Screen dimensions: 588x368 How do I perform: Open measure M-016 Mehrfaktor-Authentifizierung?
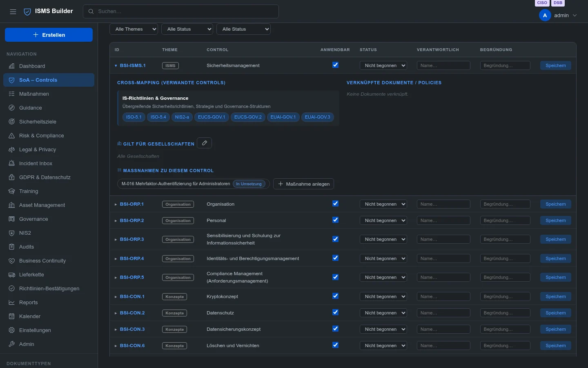(193, 184)
